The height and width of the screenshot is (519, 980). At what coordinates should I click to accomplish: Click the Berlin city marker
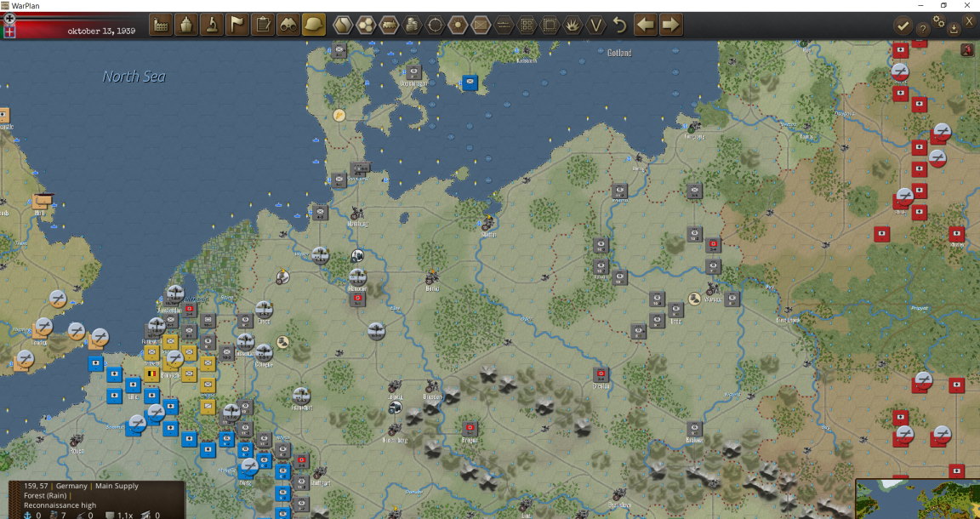[x=431, y=278]
